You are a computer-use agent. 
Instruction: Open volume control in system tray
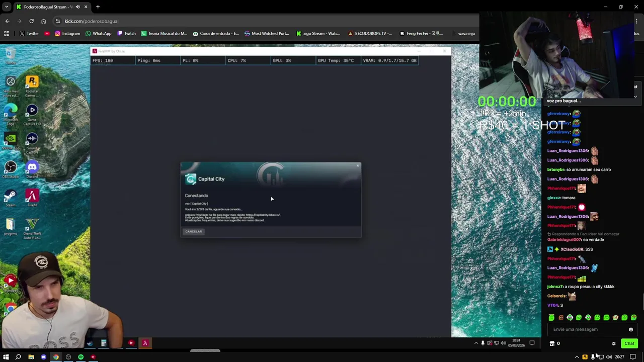click(x=609, y=357)
